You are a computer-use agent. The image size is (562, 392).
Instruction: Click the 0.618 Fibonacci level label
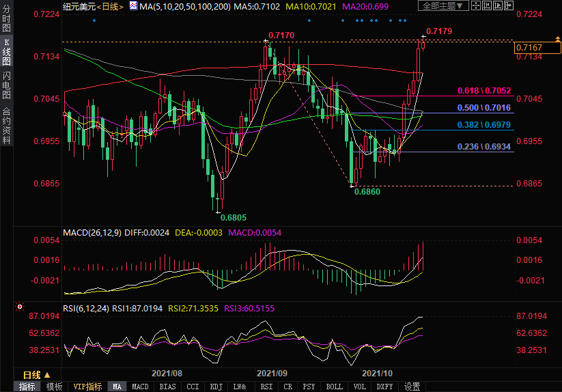484,91
